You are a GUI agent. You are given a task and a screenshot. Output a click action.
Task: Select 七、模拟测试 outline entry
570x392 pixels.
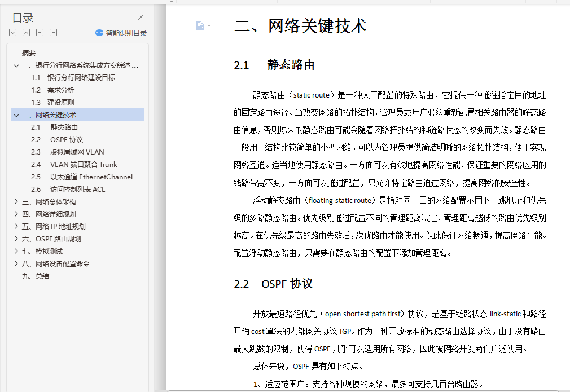42,252
